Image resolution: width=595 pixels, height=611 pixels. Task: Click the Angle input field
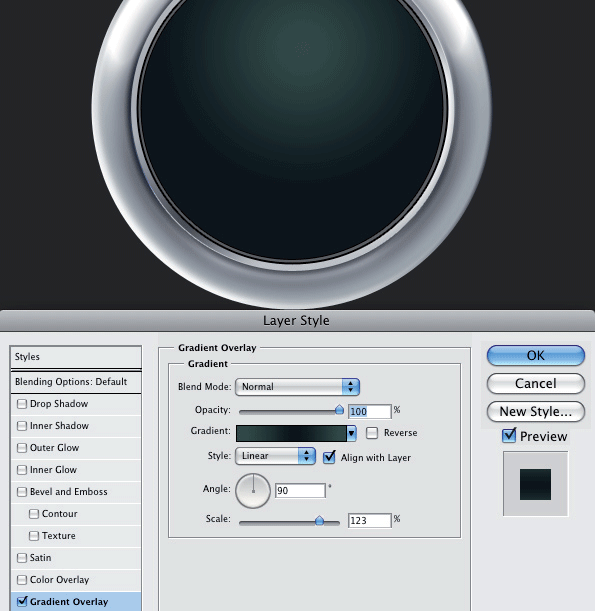(300, 491)
